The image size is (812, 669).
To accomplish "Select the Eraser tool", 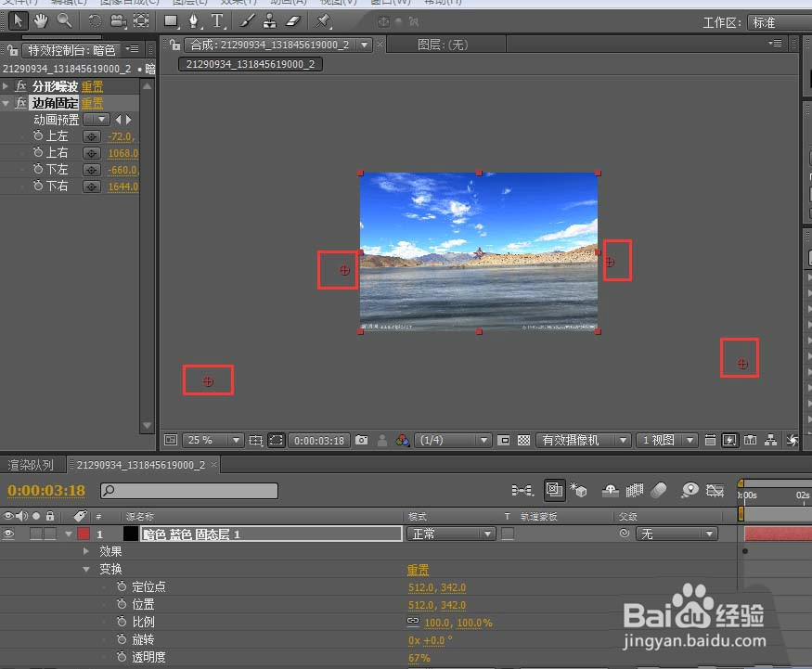I will [x=293, y=20].
